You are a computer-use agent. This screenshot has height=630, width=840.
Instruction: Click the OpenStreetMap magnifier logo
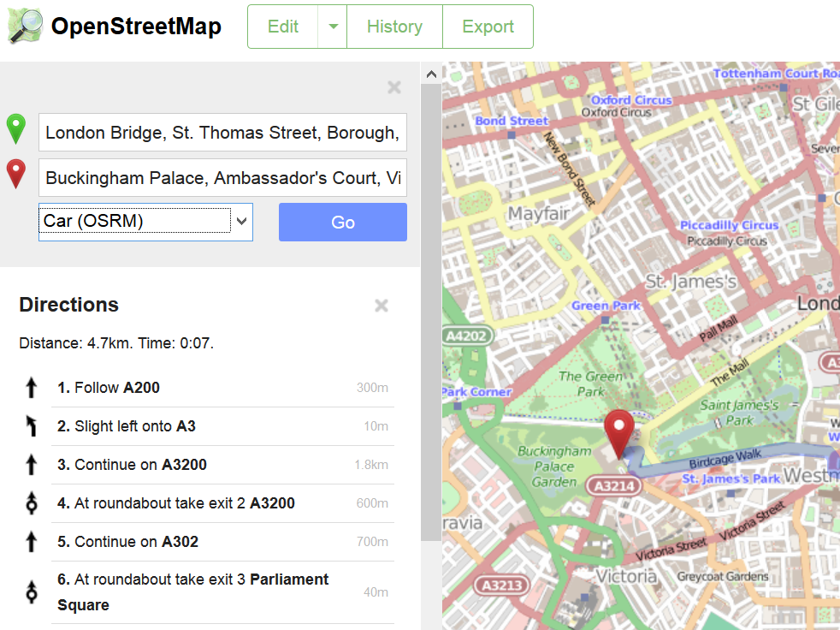click(x=25, y=26)
